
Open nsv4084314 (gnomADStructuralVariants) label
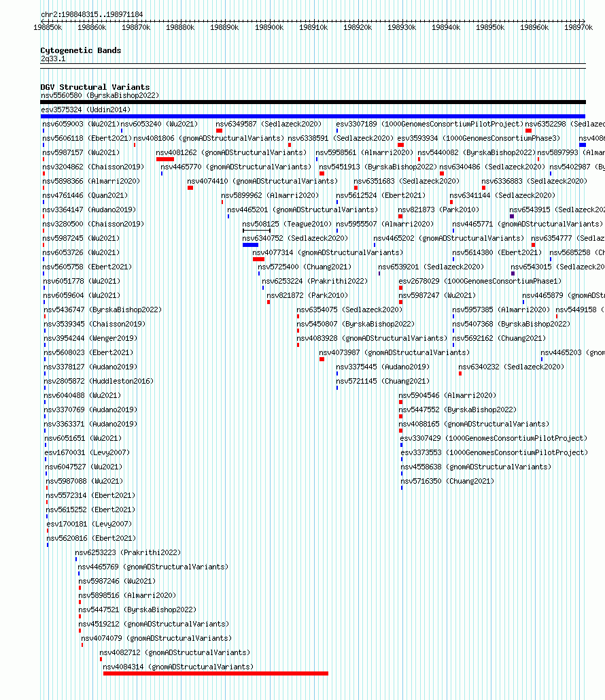click(x=178, y=667)
